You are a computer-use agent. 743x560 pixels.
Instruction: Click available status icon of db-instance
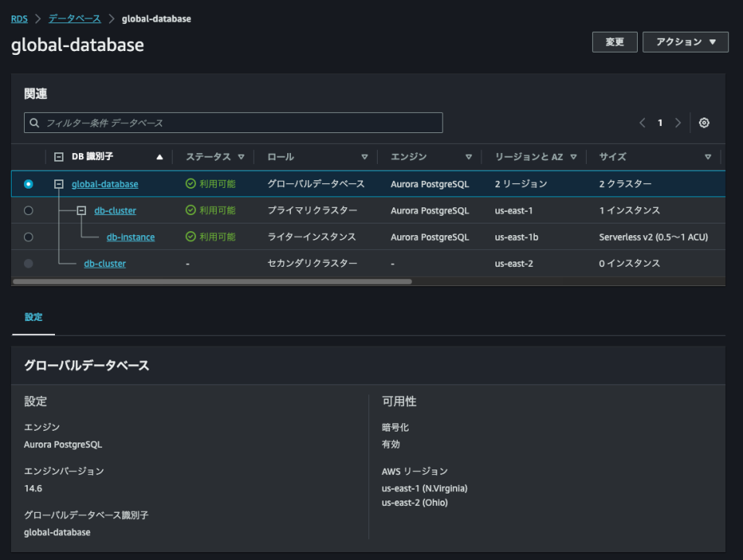tap(190, 237)
